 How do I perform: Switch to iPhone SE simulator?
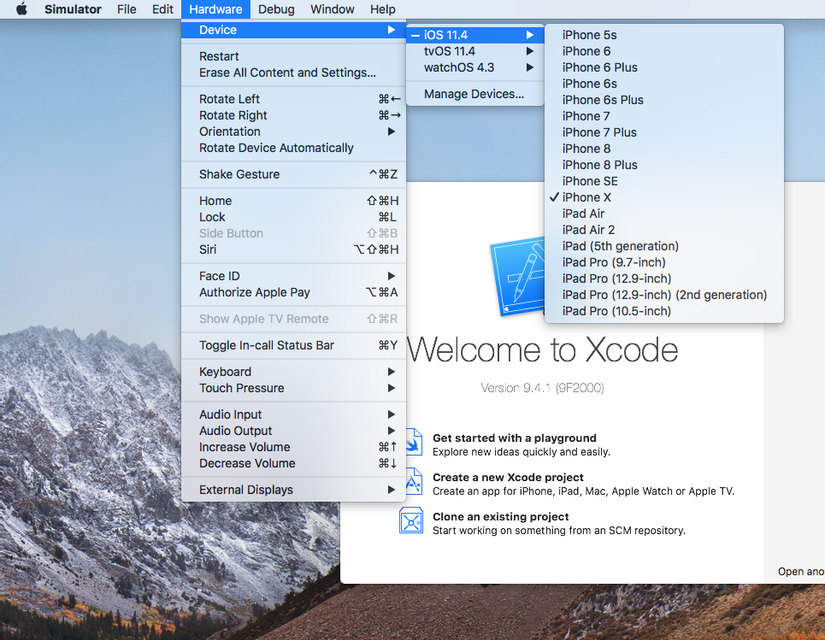click(664, 182)
